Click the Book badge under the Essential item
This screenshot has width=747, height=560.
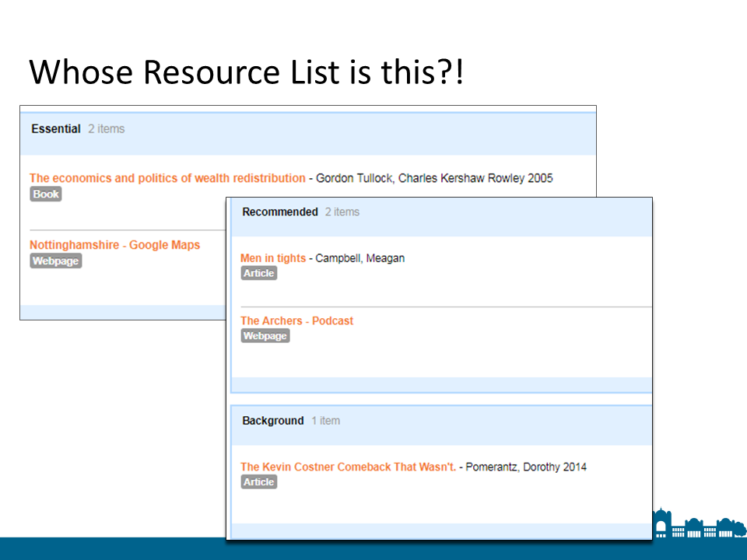[45, 194]
